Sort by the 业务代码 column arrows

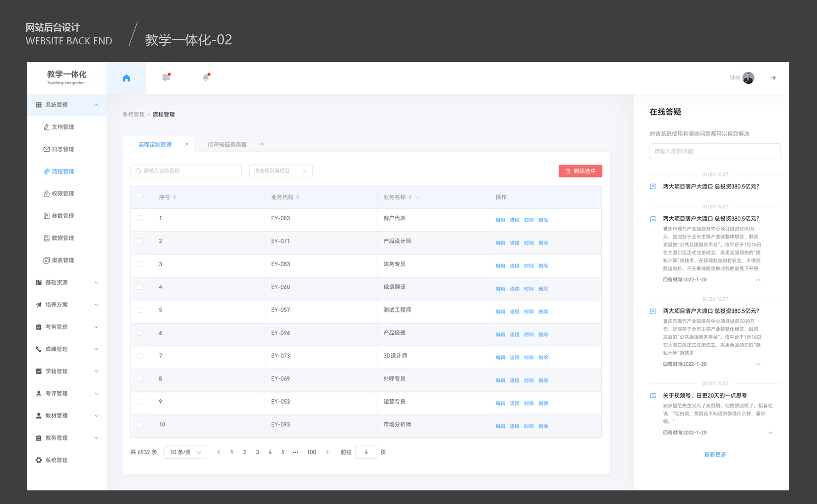pos(298,197)
